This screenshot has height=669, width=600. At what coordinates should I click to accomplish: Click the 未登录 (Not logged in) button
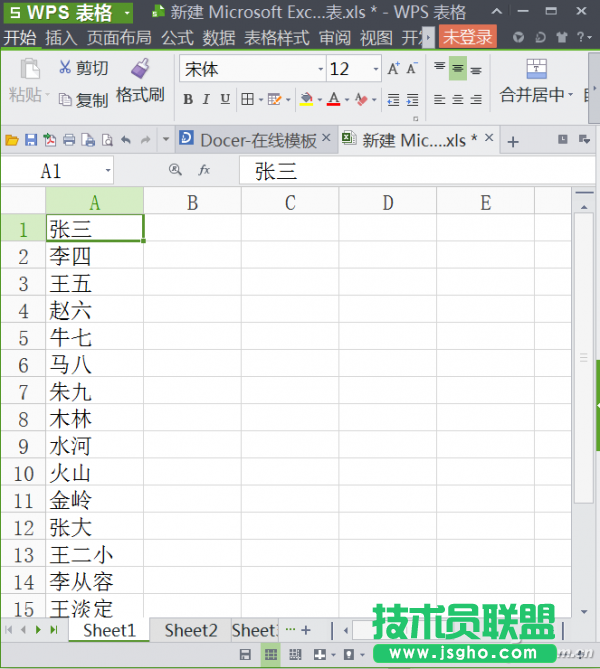pyautogui.click(x=468, y=37)
